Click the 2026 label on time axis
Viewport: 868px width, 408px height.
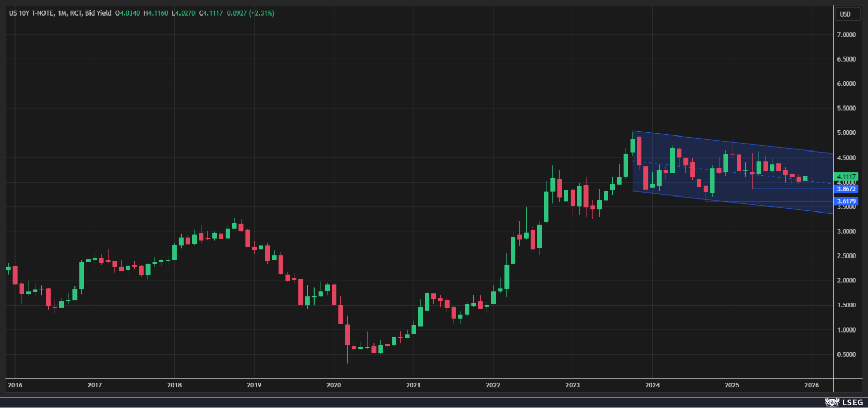[x=812, y=385]
